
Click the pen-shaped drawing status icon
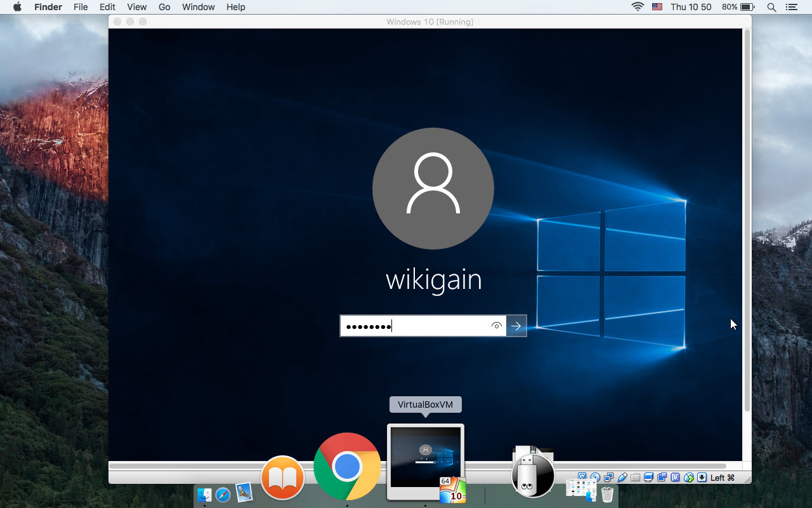(x=624, y=476)
